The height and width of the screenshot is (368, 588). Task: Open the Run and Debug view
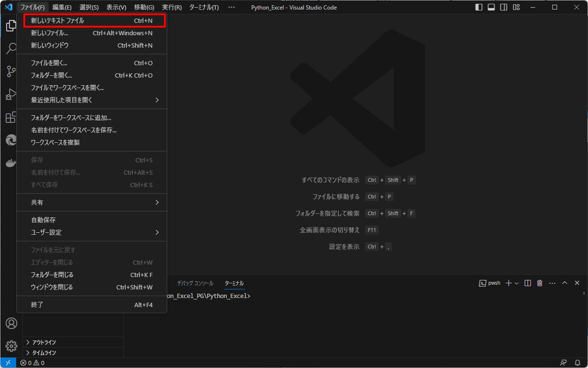[11, 94]
